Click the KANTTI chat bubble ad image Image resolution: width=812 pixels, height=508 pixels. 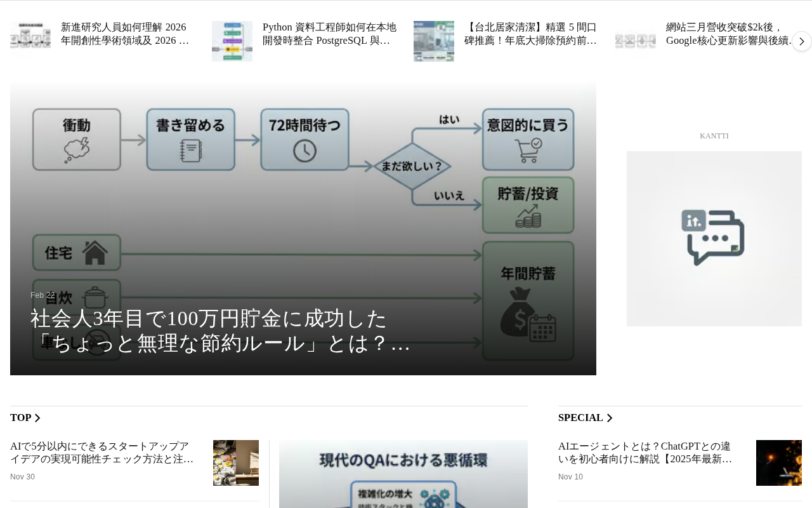[714, 239]
